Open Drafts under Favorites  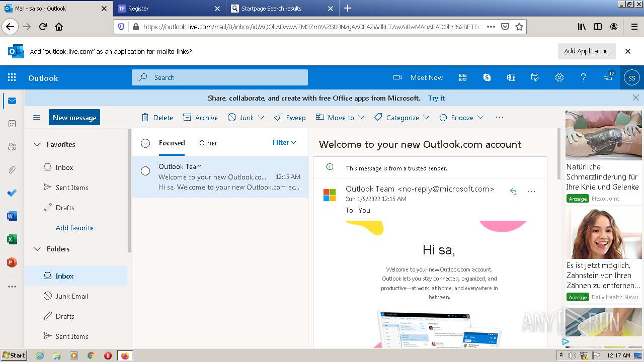76,208
